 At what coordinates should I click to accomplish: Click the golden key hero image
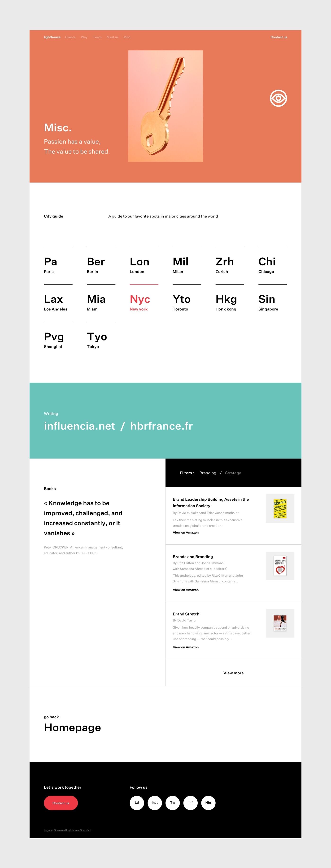(x=165, y=106)
